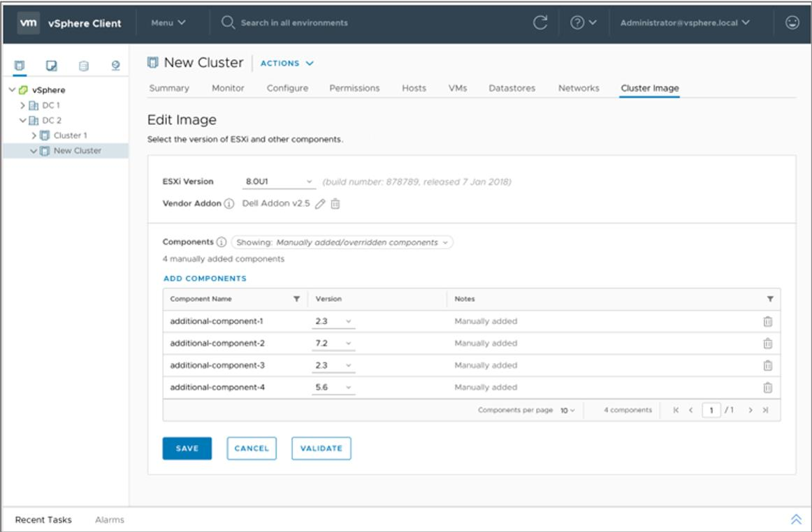Change version of additional-component-1
812x532 pixels.
(333, 321)
